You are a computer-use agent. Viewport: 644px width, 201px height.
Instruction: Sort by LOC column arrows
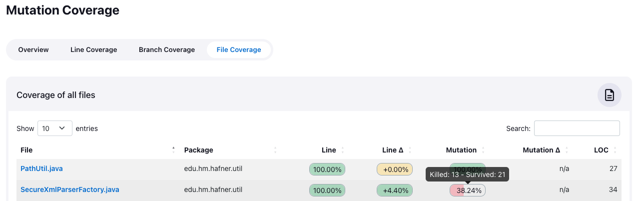(x=615, y=150)
